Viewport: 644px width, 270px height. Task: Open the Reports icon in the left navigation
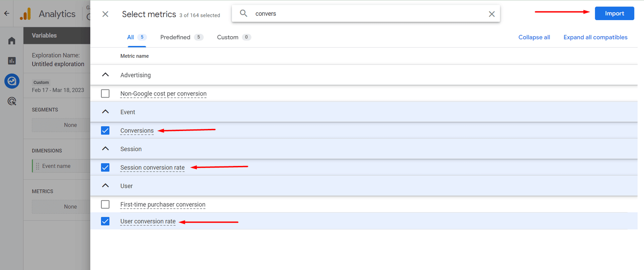[12, 60]
